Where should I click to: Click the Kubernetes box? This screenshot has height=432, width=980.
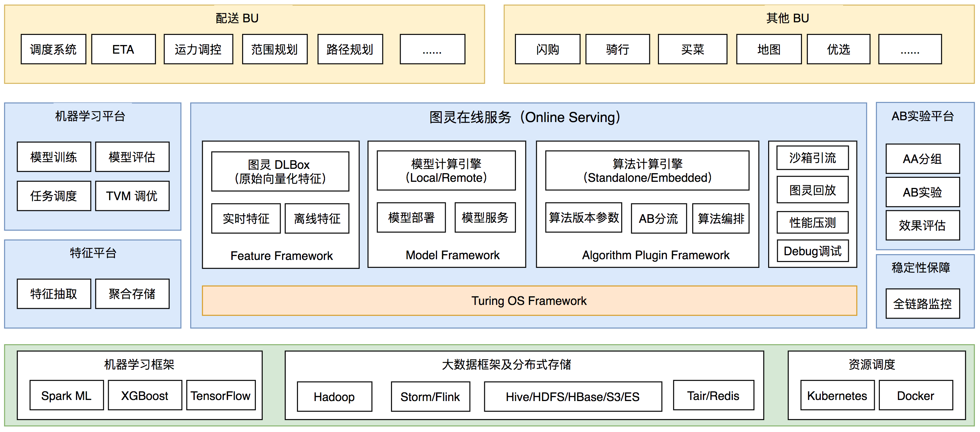pos(837,396)
